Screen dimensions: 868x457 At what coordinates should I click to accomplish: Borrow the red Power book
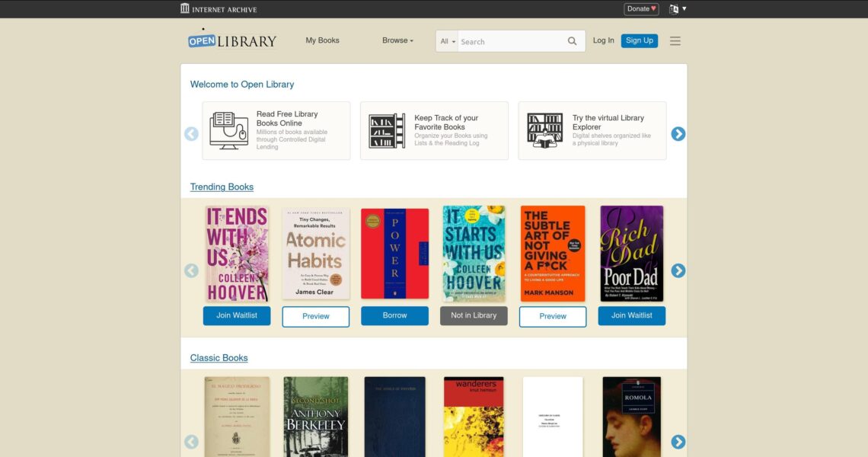click(394, 316)
